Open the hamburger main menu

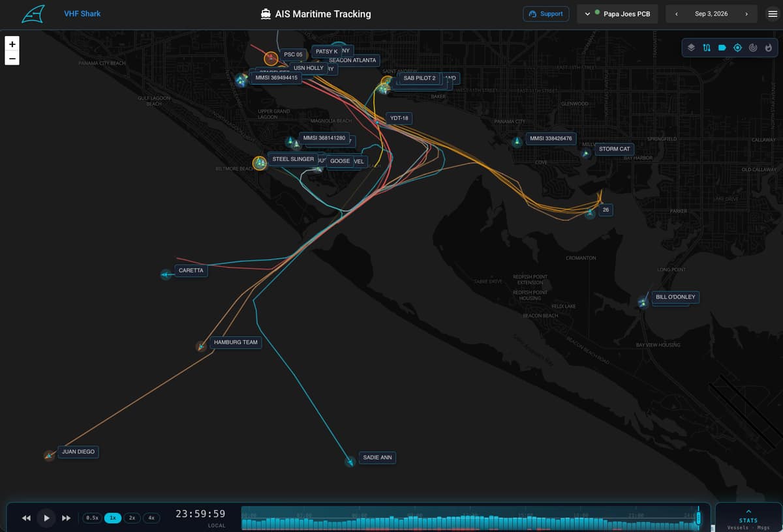tap(773, 14)
